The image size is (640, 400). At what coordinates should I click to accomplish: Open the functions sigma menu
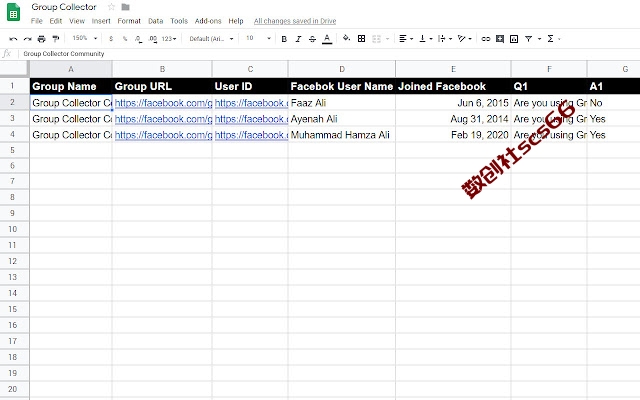(x=550, y=39)
